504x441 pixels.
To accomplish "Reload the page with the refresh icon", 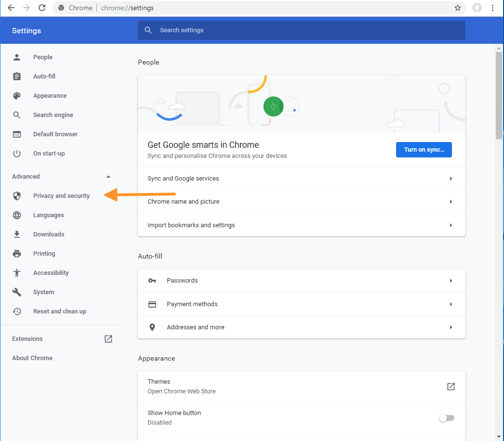I will tap(42, 8).
